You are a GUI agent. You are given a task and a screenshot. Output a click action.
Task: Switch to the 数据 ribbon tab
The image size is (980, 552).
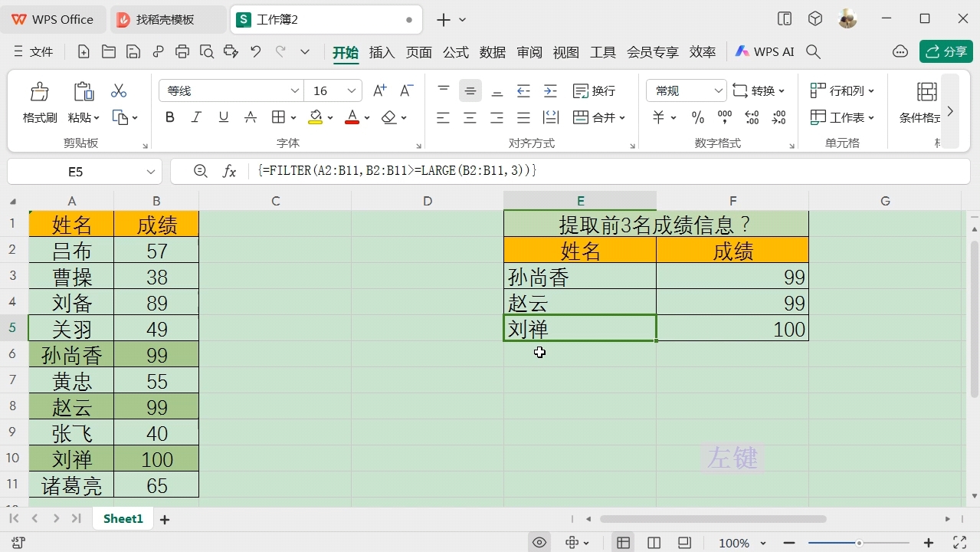pyautogui.click(x=493, y=52)
